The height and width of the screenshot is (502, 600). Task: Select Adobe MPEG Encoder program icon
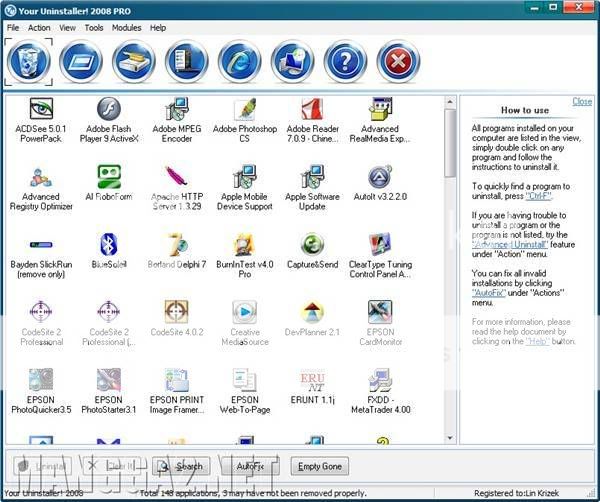(x=176, y=109)
